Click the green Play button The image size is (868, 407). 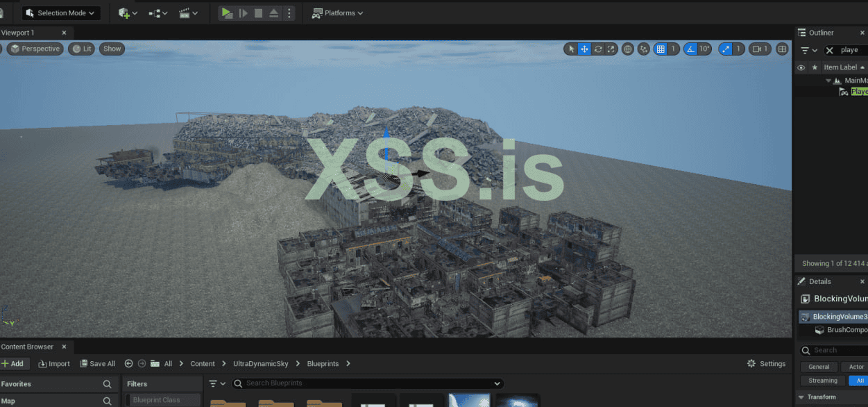tap(227, 13)
